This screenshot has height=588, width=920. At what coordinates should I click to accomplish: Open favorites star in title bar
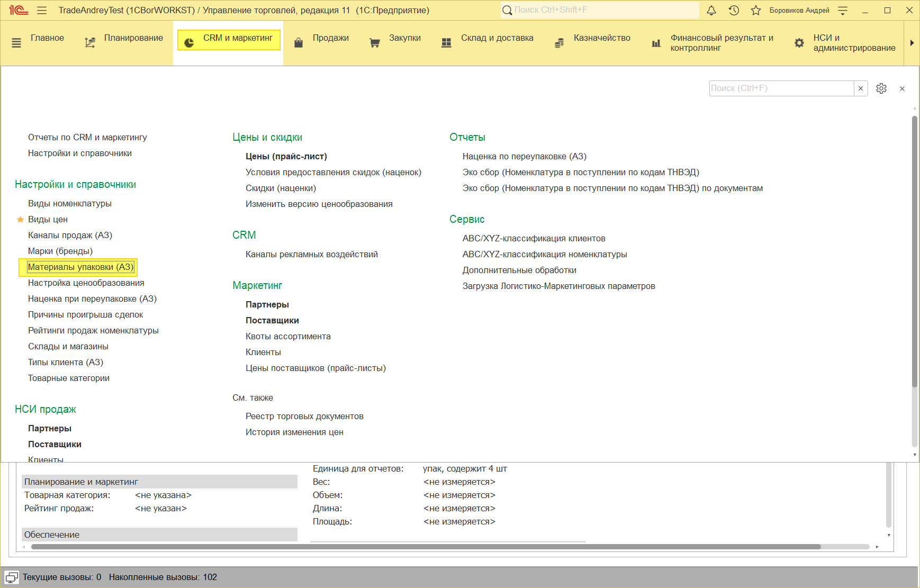[x=756, y=10]
